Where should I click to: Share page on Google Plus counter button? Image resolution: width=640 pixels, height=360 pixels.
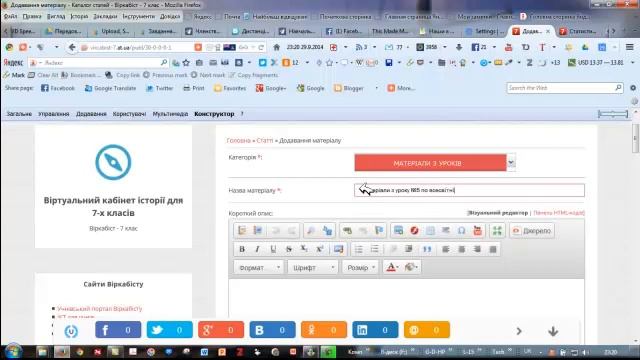(x=221, y=330)
